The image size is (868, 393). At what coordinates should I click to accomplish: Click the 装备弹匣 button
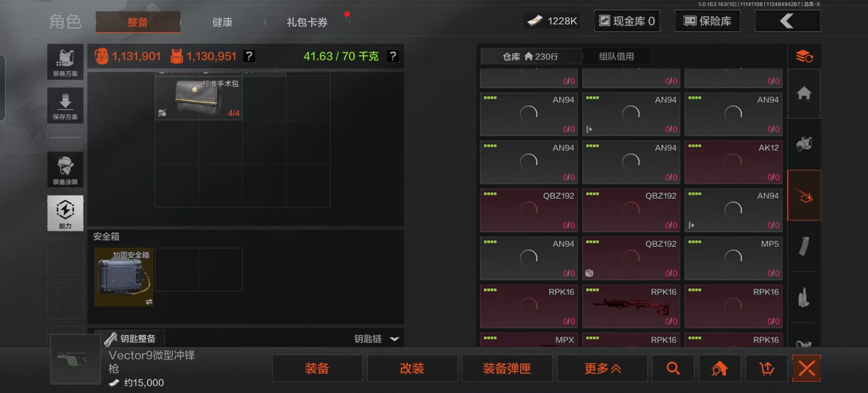click(x=507, y=368)
